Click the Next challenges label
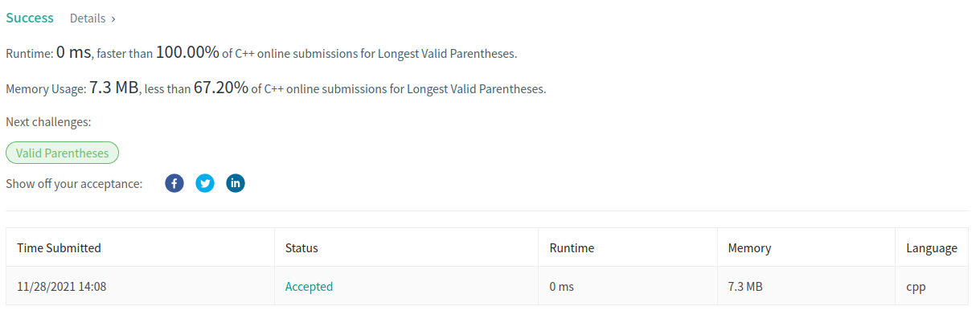 point(48,122)
